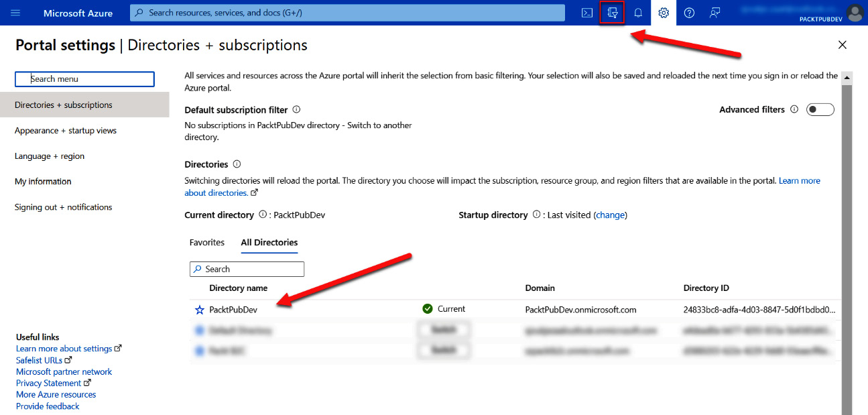This screenshot has height=415, width=868.
Task: Switch to the Favorites tab
Action: [207, 243]
